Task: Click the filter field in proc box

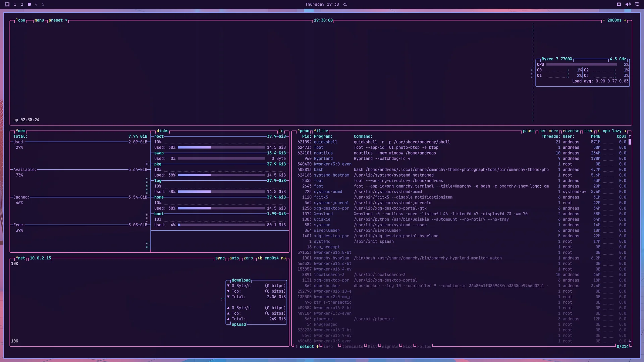Action: coord(321,131)
